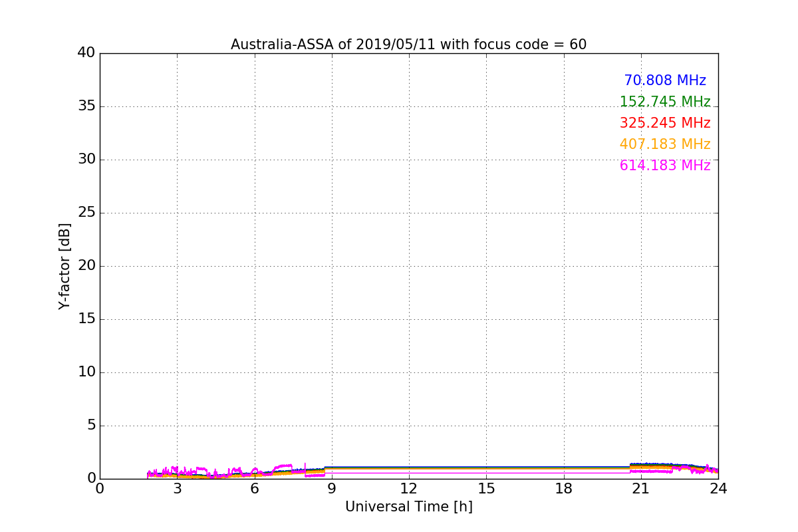Click the plot title mentioning Australia-ASSA

(x=408, y=45)
